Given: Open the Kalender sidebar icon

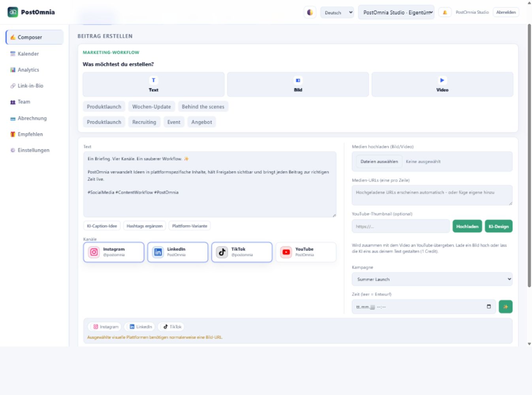Looking at the screenshot, I should [13, 54].
